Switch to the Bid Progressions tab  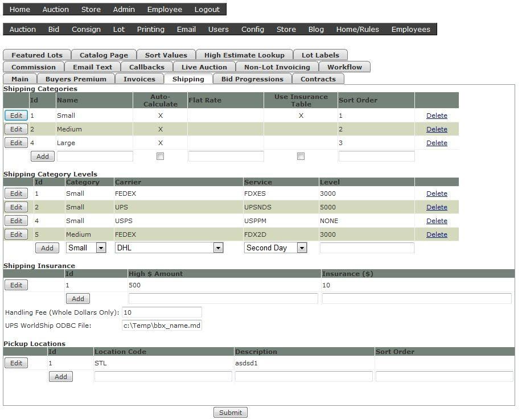click(x=252, y=79)
